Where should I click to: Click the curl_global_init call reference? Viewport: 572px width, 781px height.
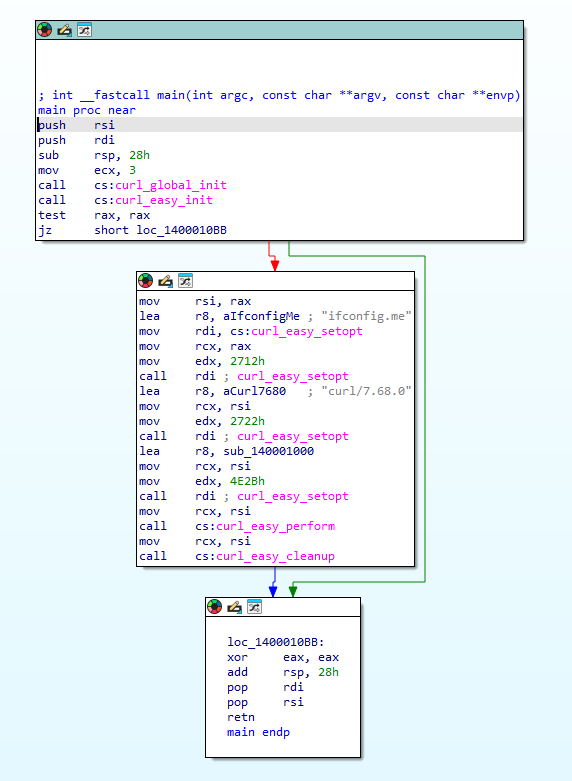pos(171,185)
